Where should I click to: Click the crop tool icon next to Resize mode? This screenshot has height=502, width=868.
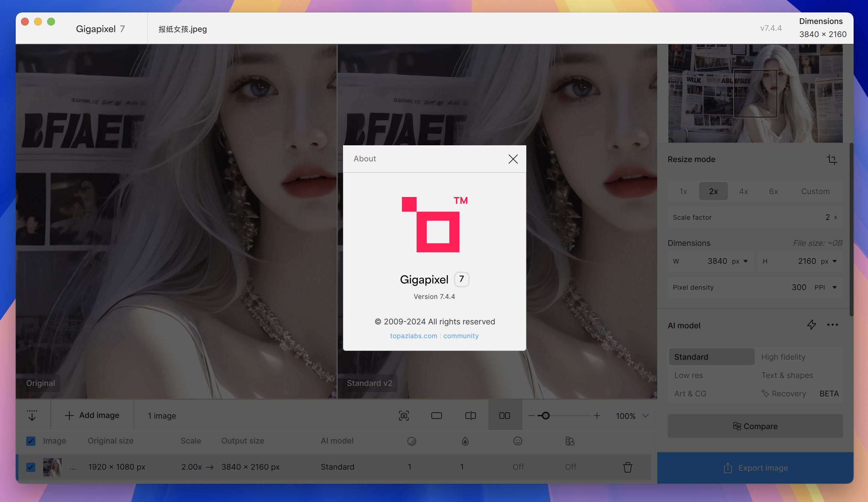[832, 159]
